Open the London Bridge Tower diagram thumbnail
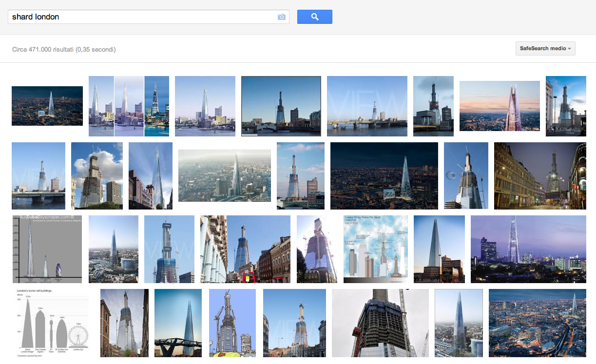Screen dimensions: 596x364 pos(376,249)
